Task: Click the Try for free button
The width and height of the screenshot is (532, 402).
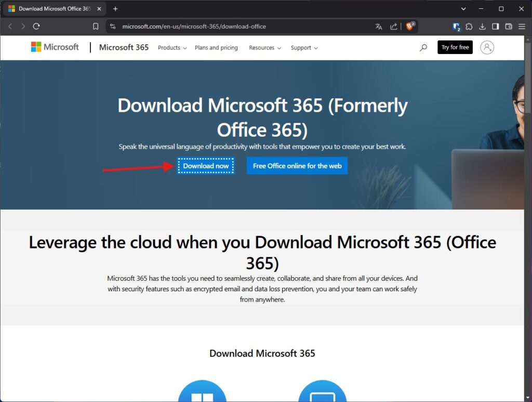Action: [x=455, y=47]
